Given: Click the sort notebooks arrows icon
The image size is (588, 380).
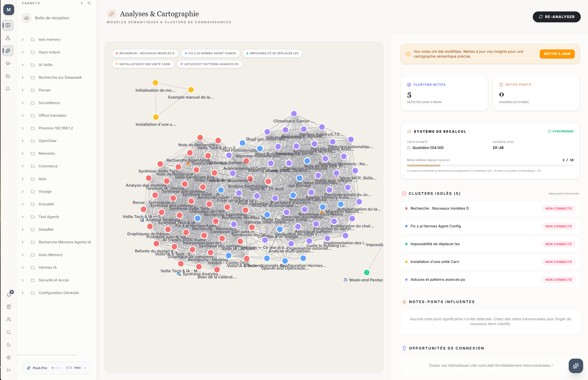Looking at the screenshot, I should coord(89,3).
